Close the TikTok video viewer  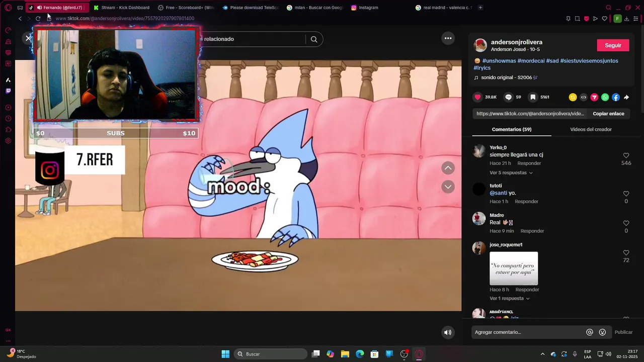tap(28, 38)
